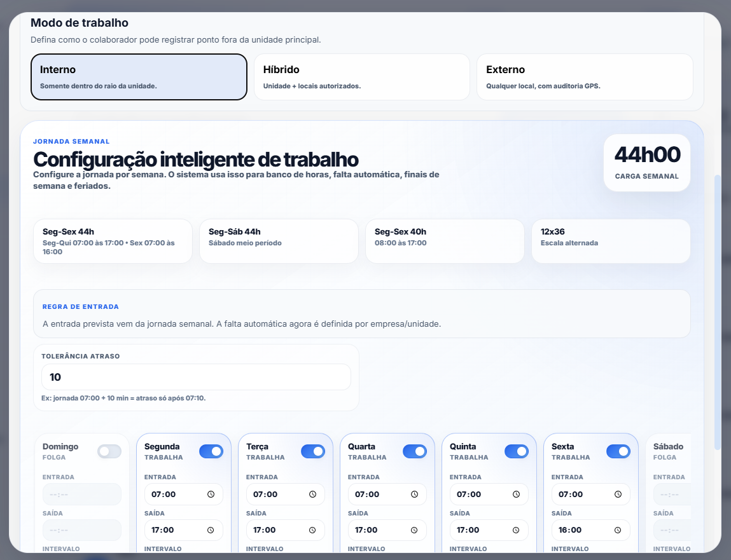The height and width of the screenshot is (560, 731).
Task: Apply the Seg-Sex 44h preset
Action: [x=113, y=242]
